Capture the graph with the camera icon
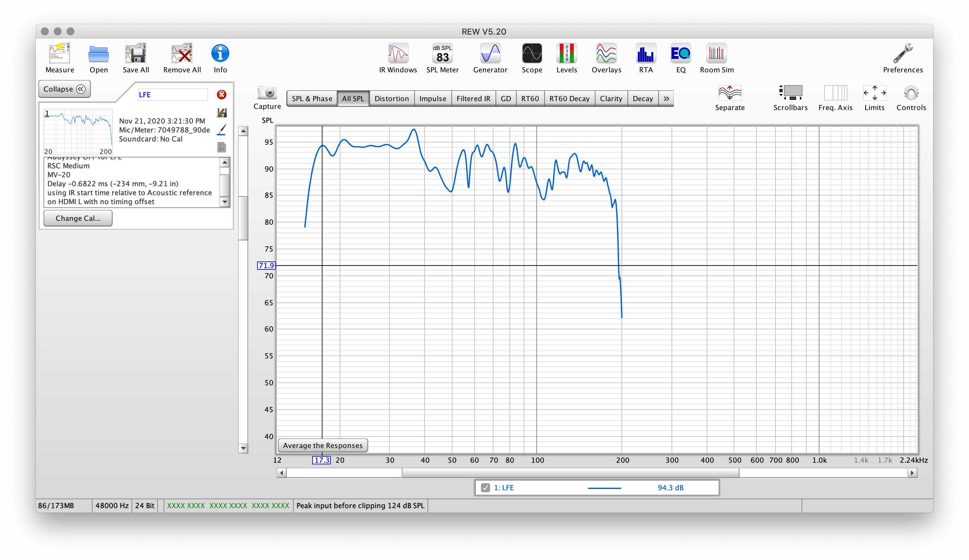This screenshot has height=560, width=969. [x=267, y=93]
